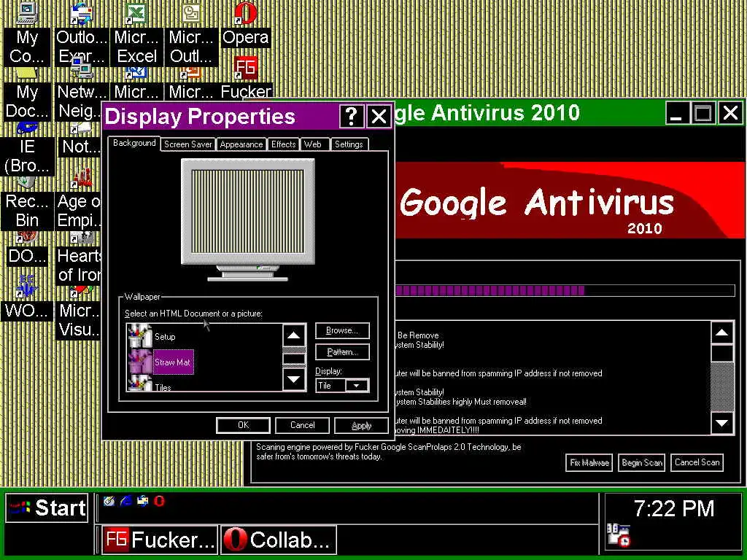Switch to the Effects tab

[x=284, y=144]
